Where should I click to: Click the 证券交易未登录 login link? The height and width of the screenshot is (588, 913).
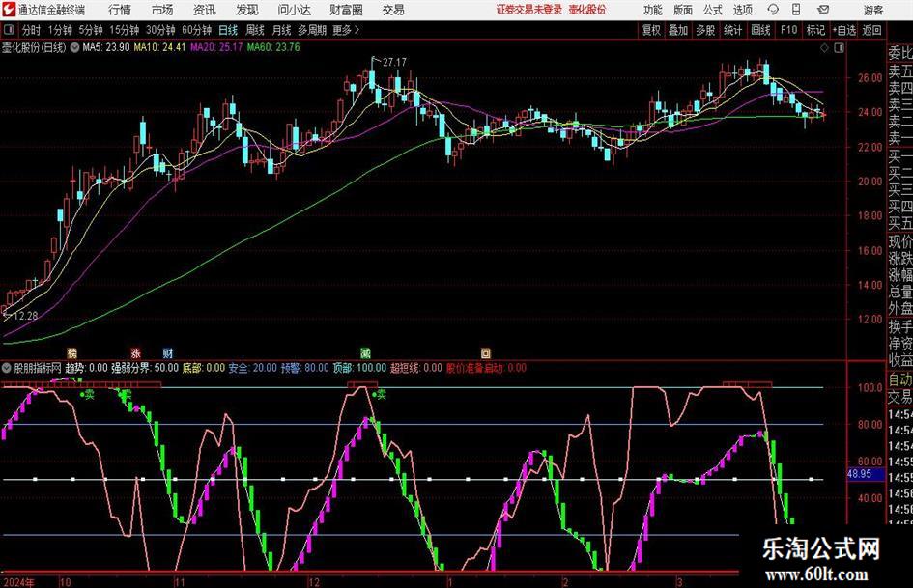529,10
